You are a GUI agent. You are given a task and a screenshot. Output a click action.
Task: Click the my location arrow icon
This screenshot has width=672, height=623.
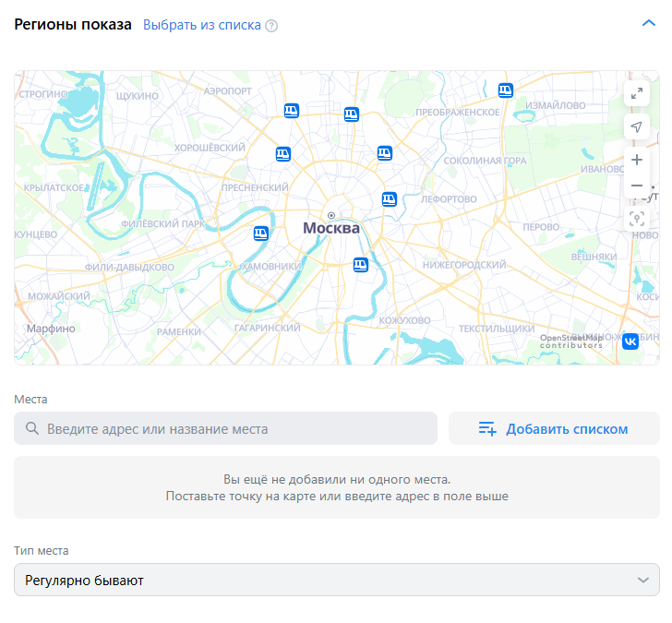click(x=637, y=126)
